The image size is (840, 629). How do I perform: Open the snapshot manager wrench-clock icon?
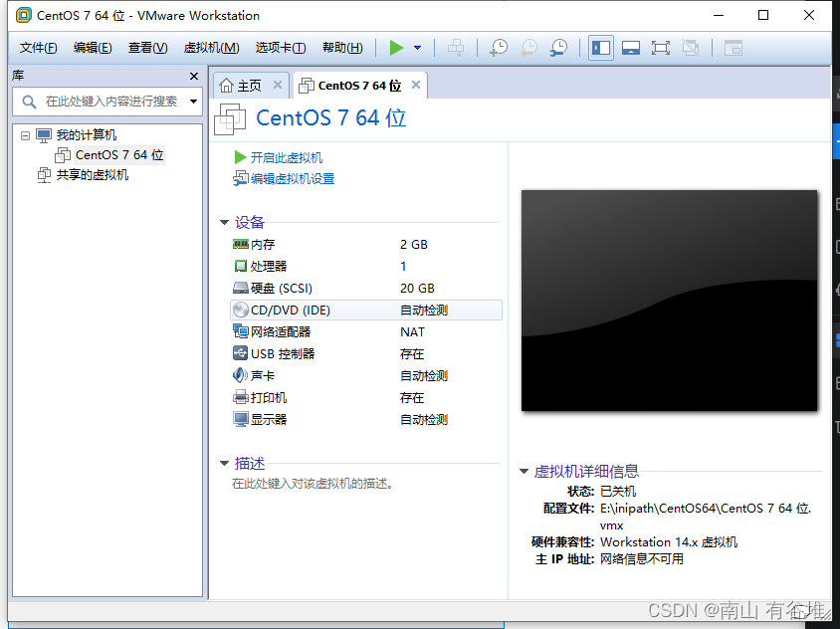[558, 48]
